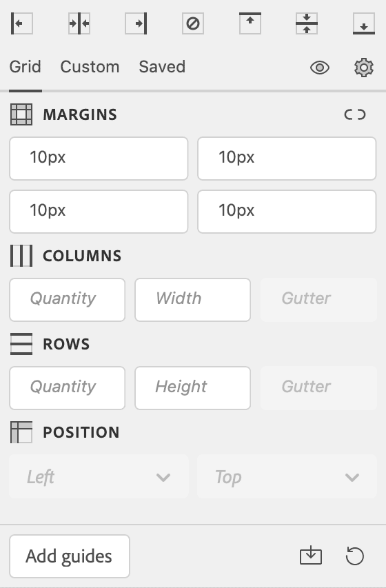Toggle guide visibility with the eye icon
The height and width of the screenshot is (588, 386).
[x=320, y=68]
